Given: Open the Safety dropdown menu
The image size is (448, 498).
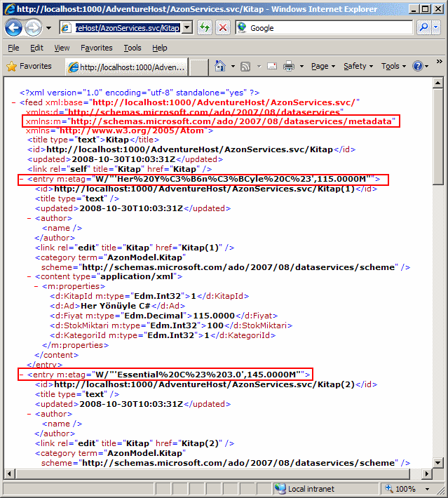Looking at the screenshot, I should (x=358, y=66).
